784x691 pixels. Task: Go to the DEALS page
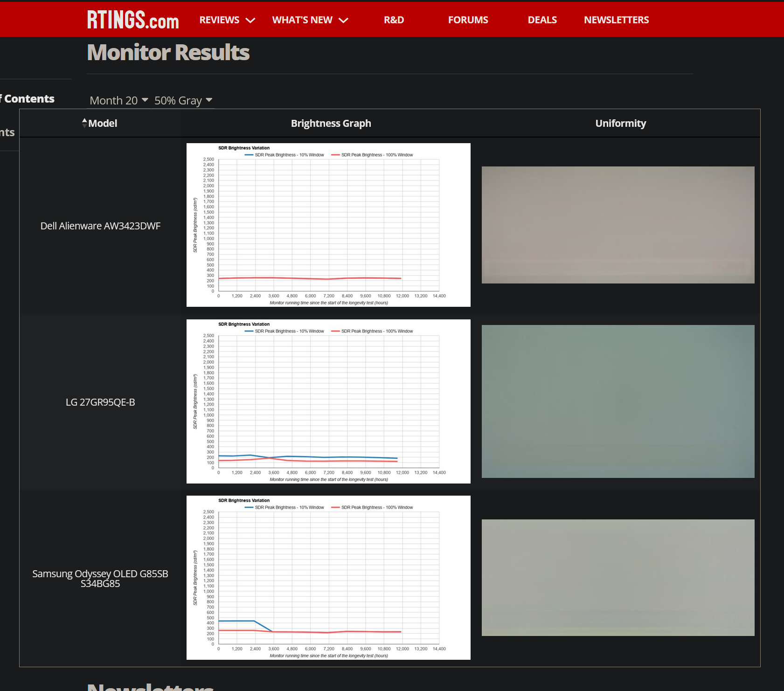[x=542, y=20]
